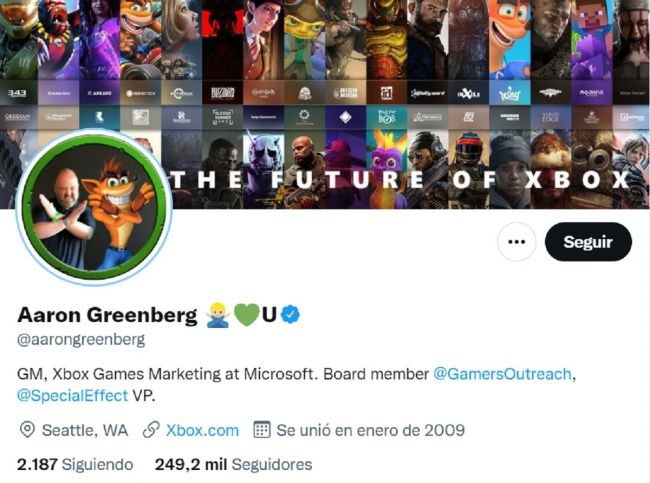Click the Aaron Greenberg display name
This screenshot has height=483, width=650.
coord(107,315)
